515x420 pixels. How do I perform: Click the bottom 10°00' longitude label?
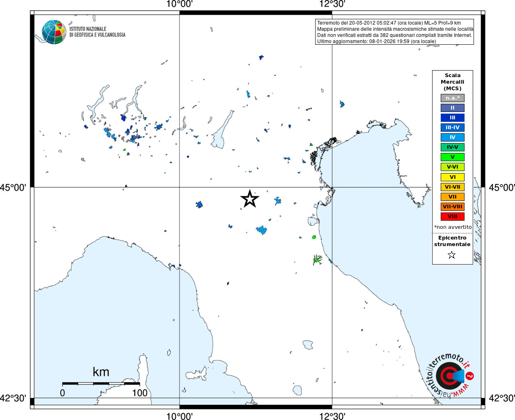(179, 416)
